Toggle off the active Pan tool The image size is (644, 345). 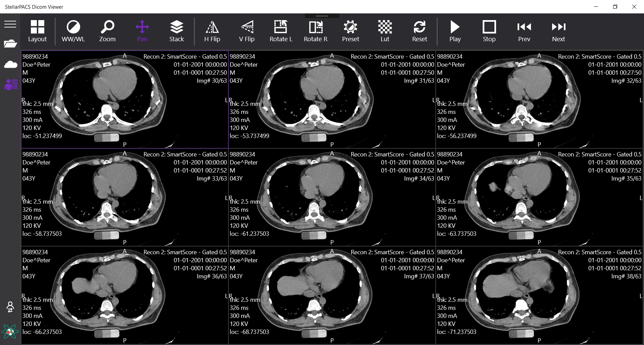click(142, 31)
